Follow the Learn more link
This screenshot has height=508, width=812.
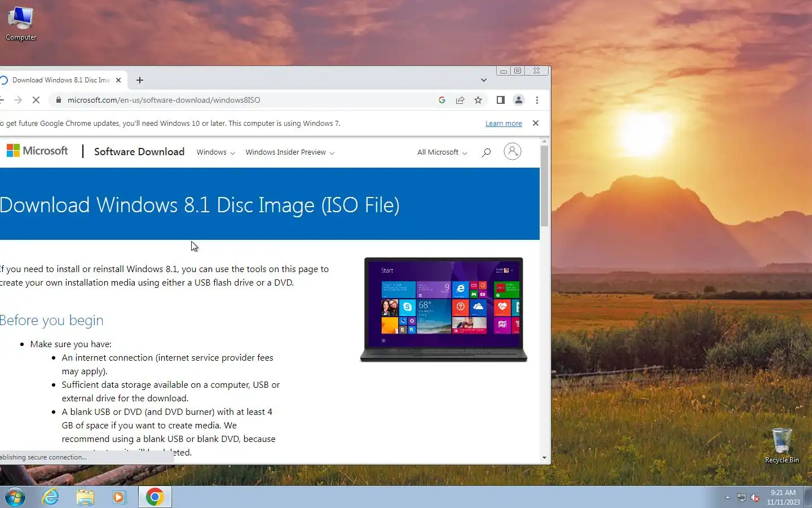(x=504, y=123)
